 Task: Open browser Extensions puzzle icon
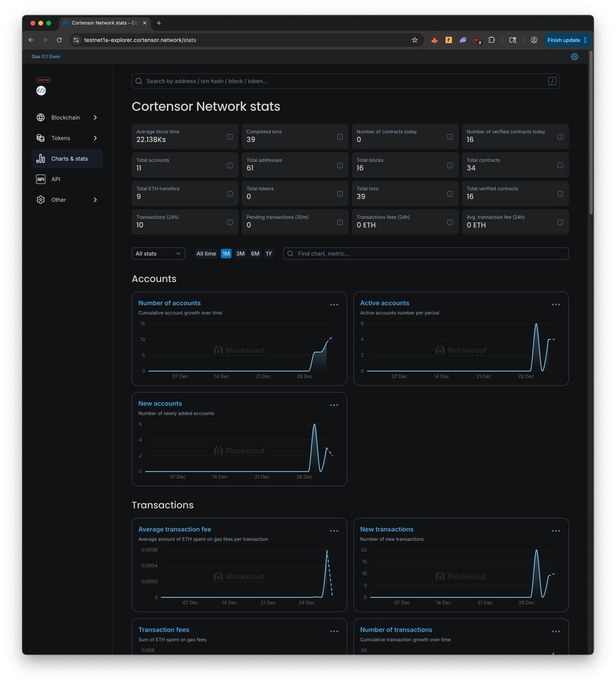point(491,40)
